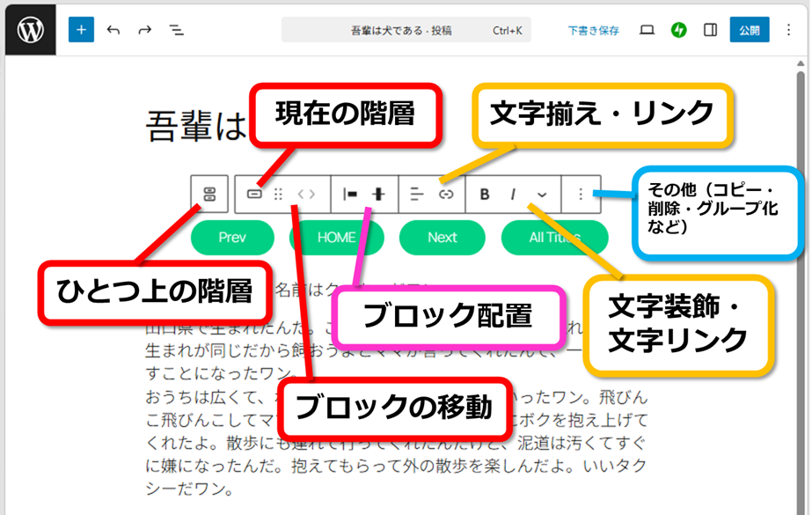Open block toolbar three-dot options
Image resolution: width=812 pixels, height=515 pixels.
[581, 195]
